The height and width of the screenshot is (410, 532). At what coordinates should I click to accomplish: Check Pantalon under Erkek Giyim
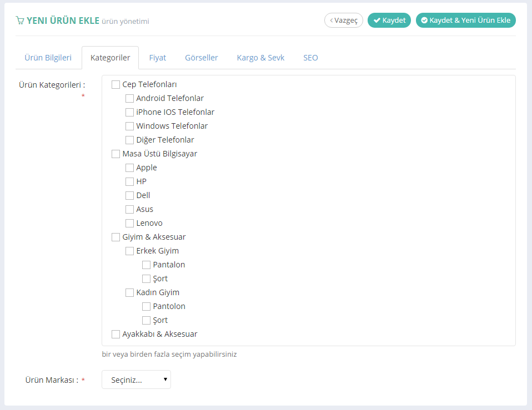point(147,265)
